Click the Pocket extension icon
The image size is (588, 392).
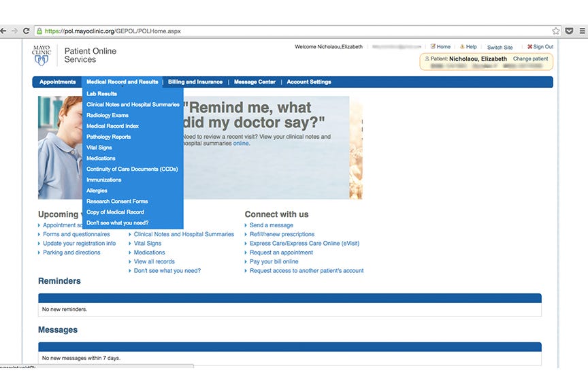click(569, 31)
